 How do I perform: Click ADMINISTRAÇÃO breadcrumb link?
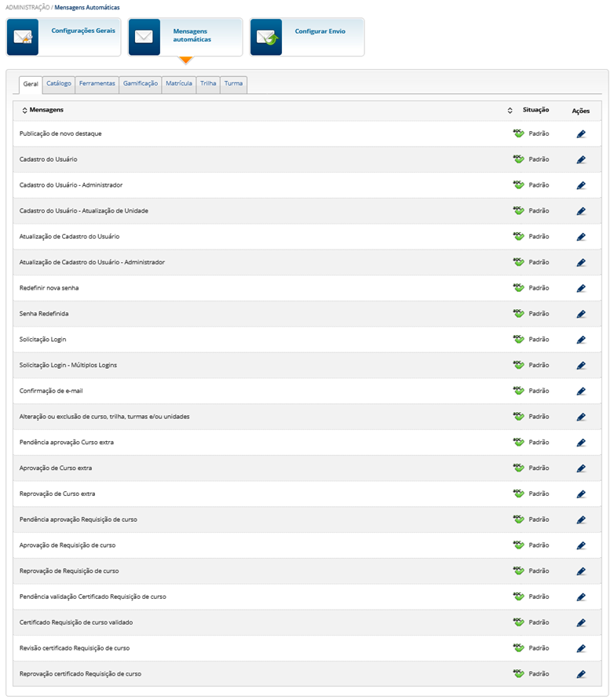click(x=26, y=7)
